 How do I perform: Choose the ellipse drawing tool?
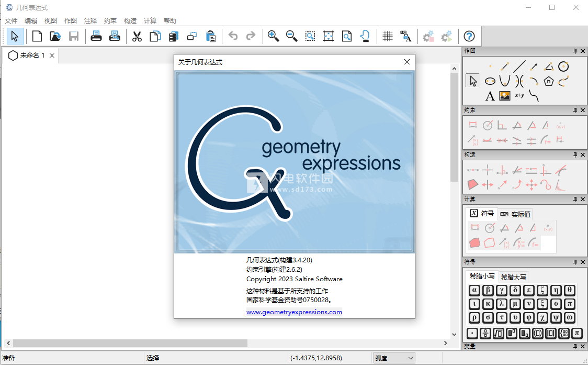pos(490,81)
